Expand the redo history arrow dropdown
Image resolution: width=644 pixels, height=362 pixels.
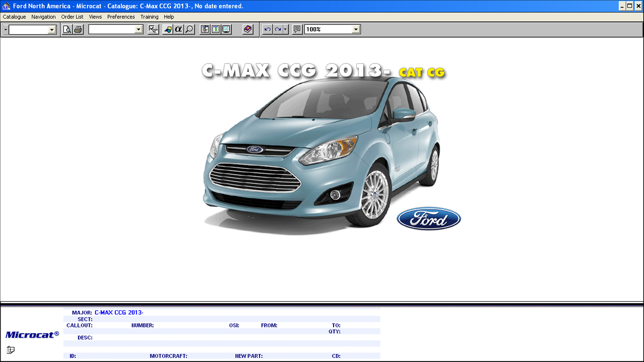point(286,30)
